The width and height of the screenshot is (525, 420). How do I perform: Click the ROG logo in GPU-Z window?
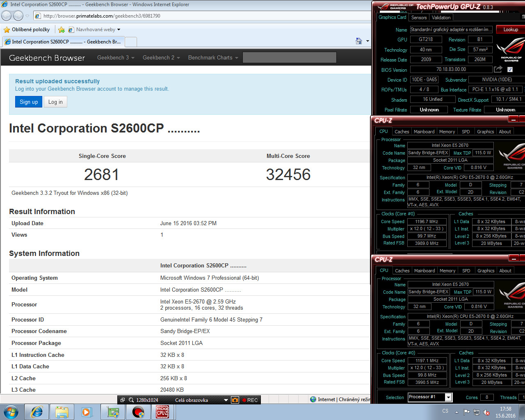point(511,50)
